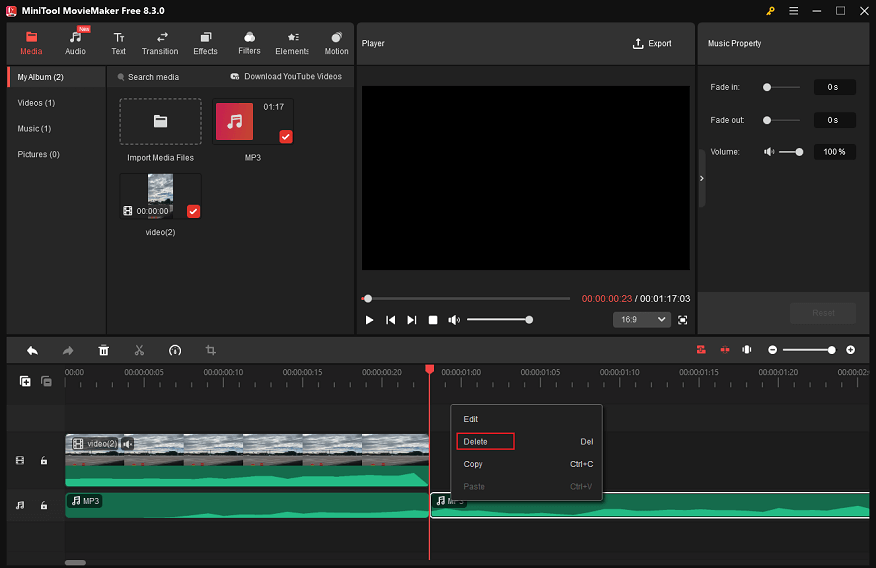Click the trash delete icon

pos(104,351)
